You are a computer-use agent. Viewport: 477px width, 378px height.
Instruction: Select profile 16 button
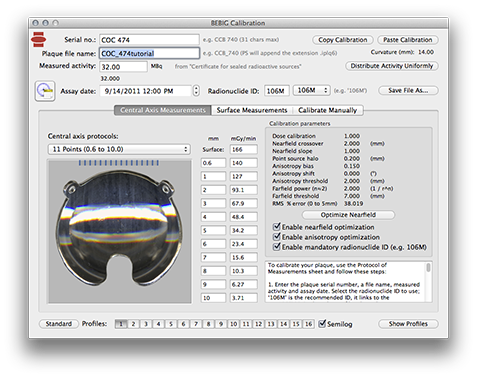click(308, 324)
